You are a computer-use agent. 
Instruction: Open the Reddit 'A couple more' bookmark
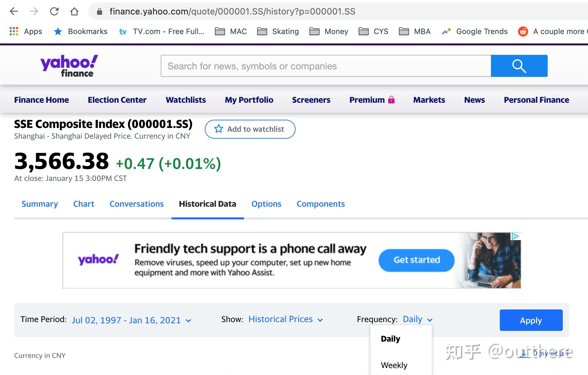point(553,32)
